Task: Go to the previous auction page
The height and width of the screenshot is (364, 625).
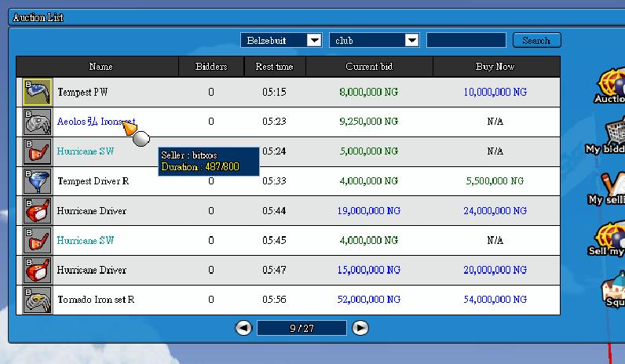Action: click(x=243, y=328)
